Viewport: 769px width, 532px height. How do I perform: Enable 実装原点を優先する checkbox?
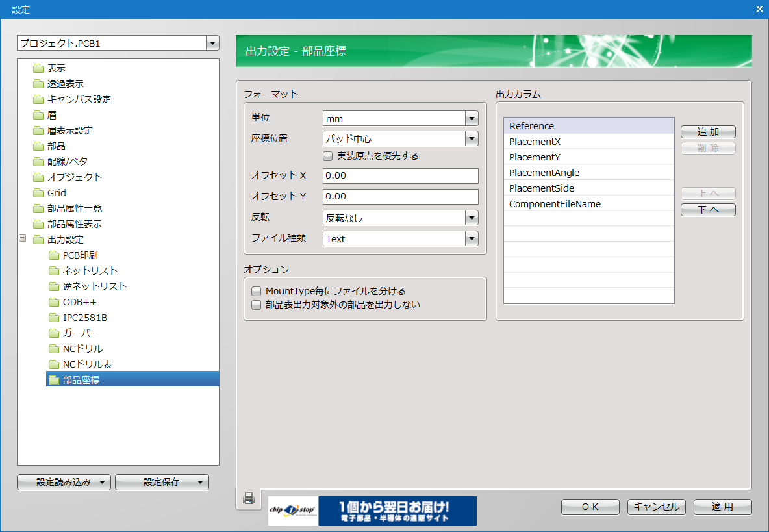point(328,156)
